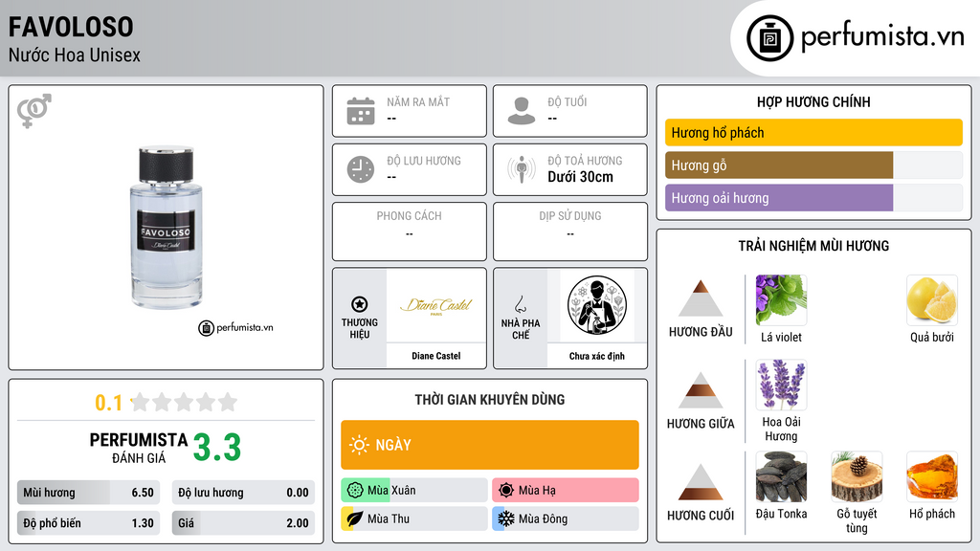Screen dimensions: 980x551
Task: Click the flower icon for Mùa Xuân
Action: click(x=355, y=491)
